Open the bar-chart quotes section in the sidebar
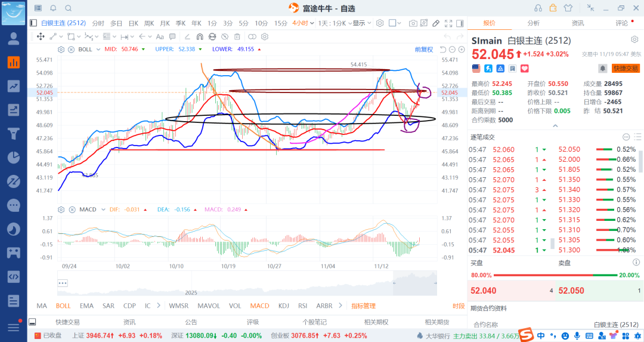Screen dimensions: 644x342 (14, 62)
